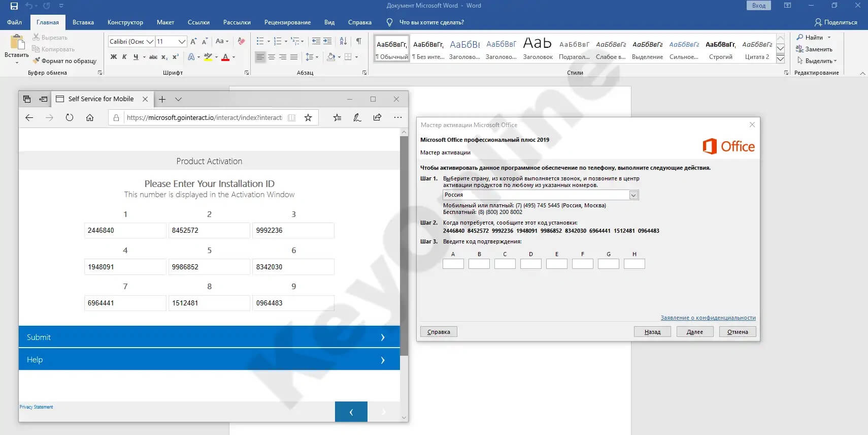Open a new browser tab
Screen dimensions: 868x435
pyautogui.click(x=162, y=99)
